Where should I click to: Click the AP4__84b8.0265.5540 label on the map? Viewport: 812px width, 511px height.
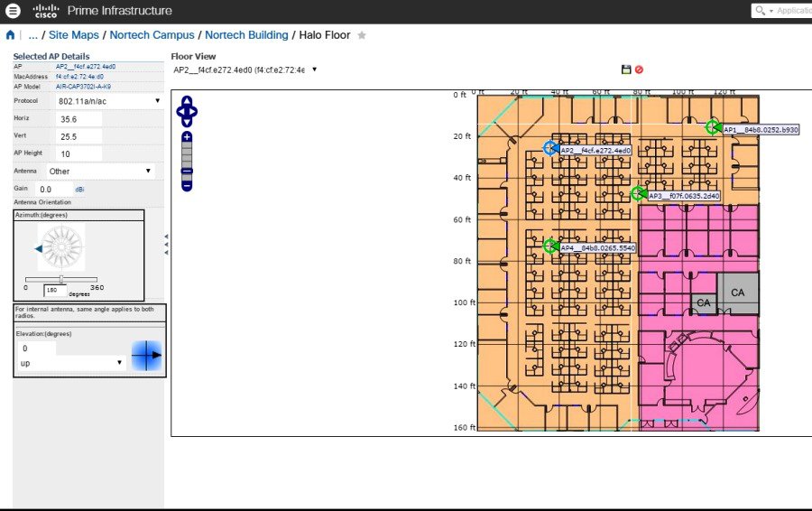click(x=597, y=248)
